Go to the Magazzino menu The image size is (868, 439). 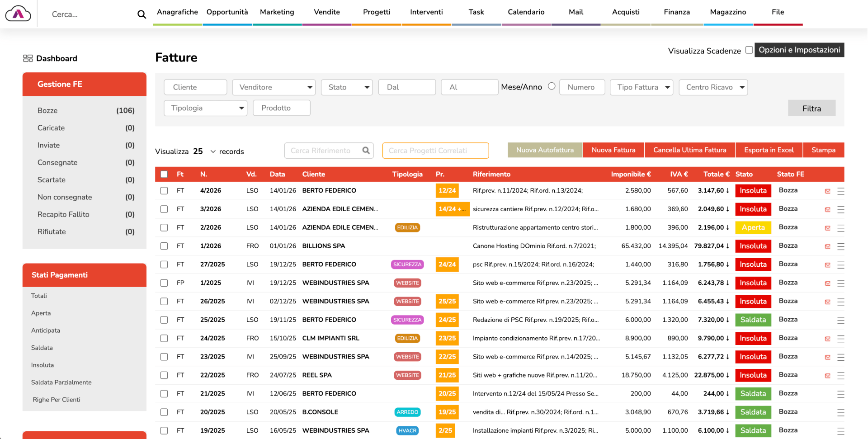[x=727, y=12]
